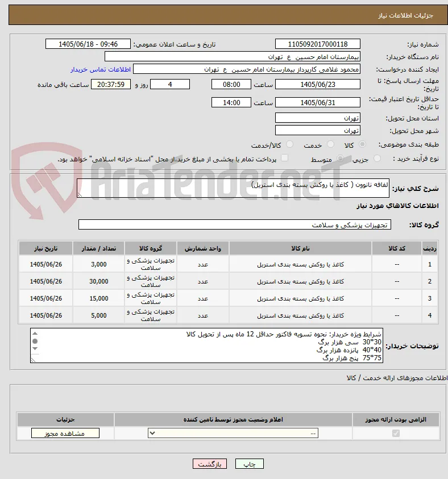Click the quantity cell 30,000
Screen dimensions: 448x479
(99, 281)
